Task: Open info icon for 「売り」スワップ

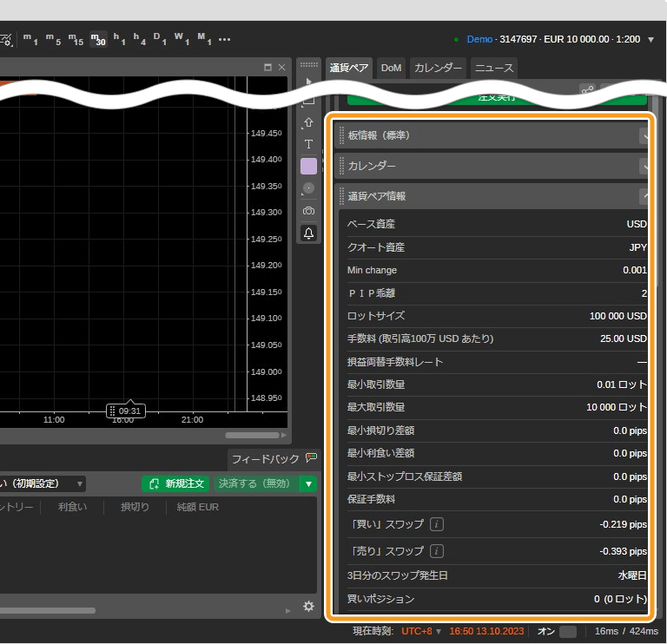Action: click(x=437, y=551)
